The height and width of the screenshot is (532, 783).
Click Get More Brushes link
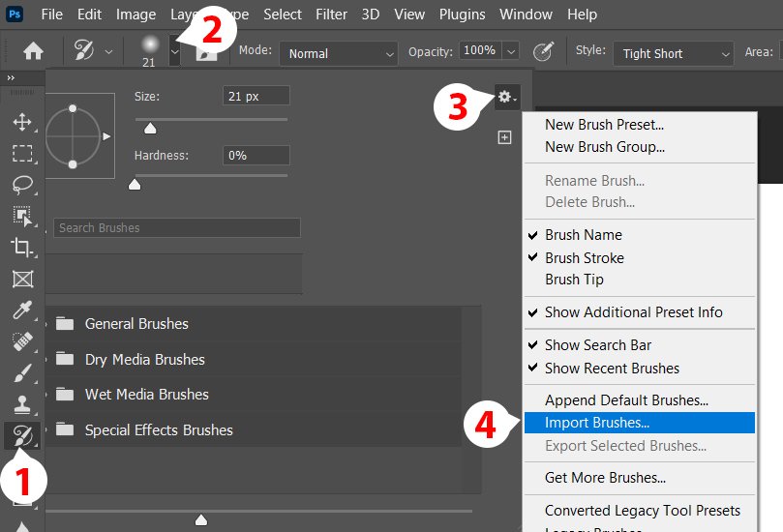(x=605, y=478)
